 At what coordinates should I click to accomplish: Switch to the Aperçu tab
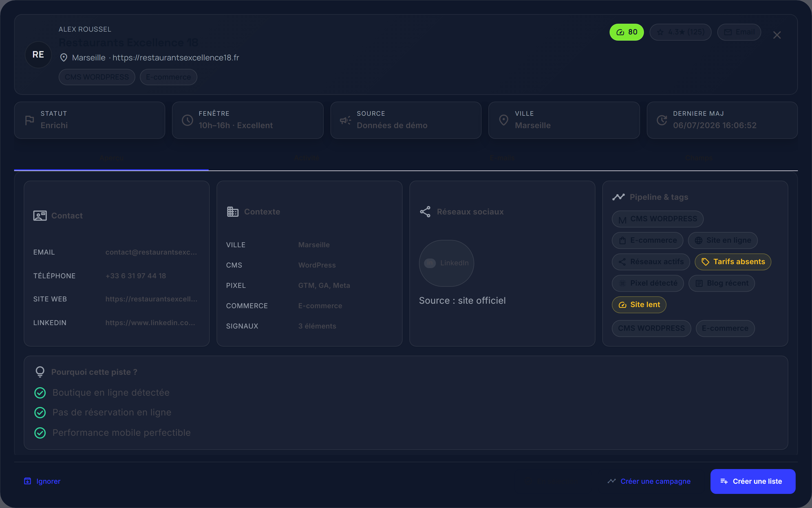pyautogui.click(x=111, y=158)
